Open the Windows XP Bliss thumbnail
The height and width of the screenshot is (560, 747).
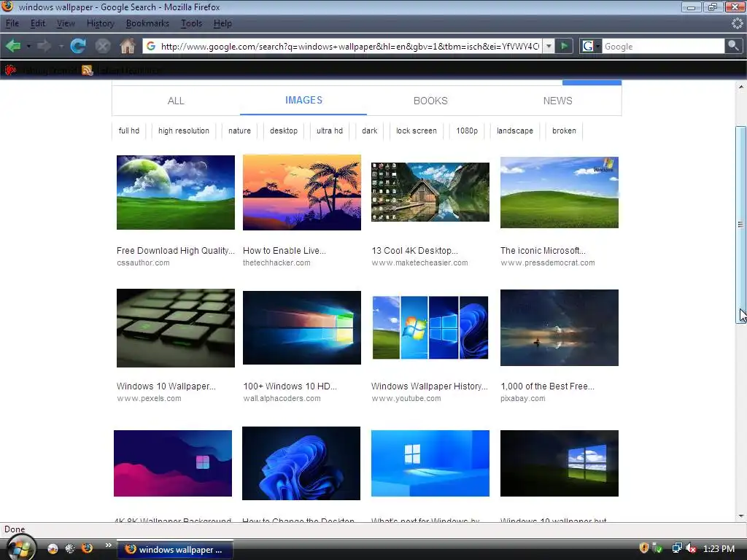tap(560, 192)
